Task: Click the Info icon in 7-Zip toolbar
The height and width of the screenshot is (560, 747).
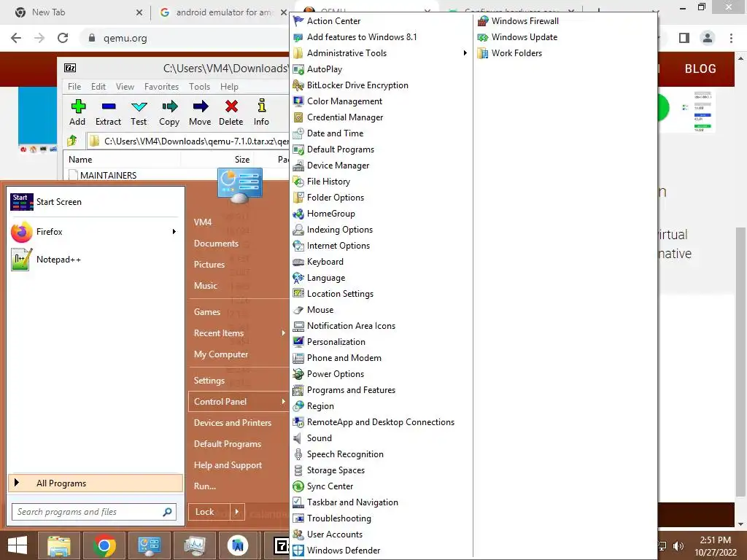Action: [x=262, y=106]
